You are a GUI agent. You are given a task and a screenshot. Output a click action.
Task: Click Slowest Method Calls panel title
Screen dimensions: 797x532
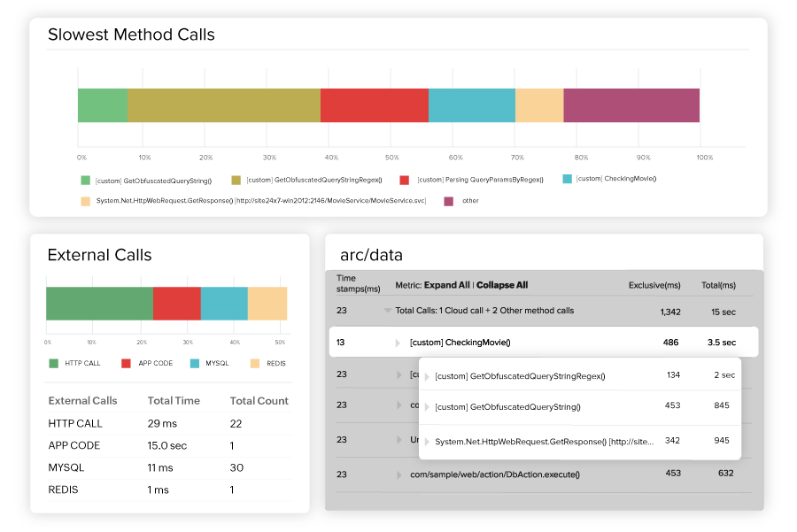[131, 35]
